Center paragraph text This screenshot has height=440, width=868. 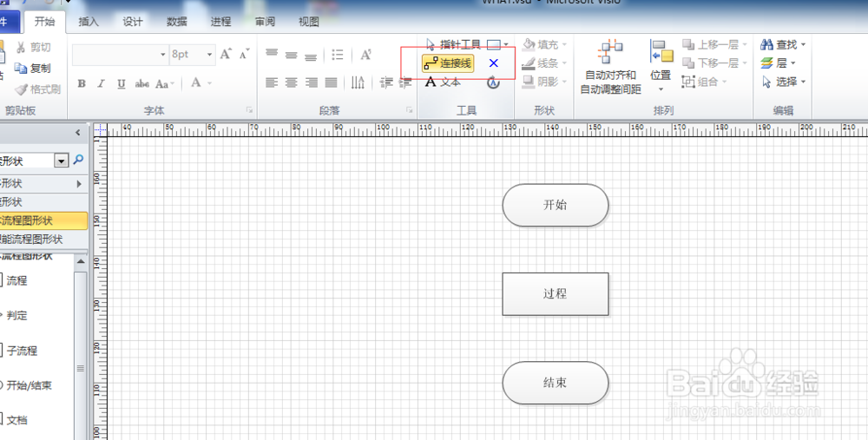coord(291,82)
